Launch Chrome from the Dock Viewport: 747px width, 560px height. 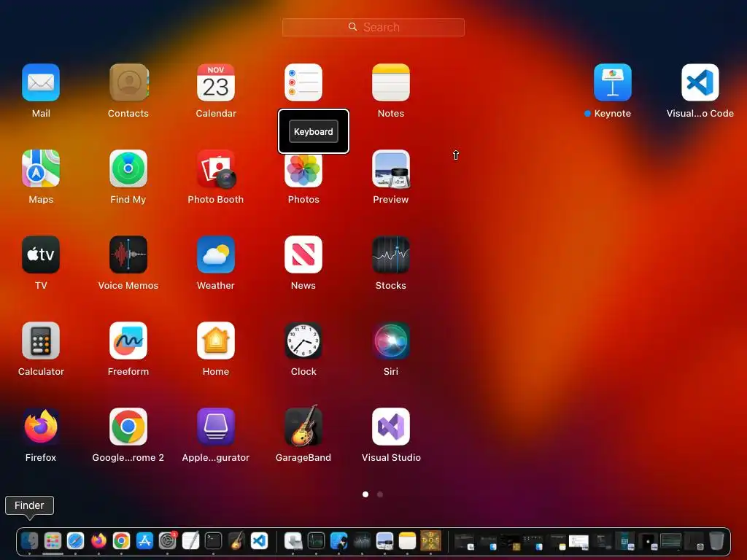122,541
